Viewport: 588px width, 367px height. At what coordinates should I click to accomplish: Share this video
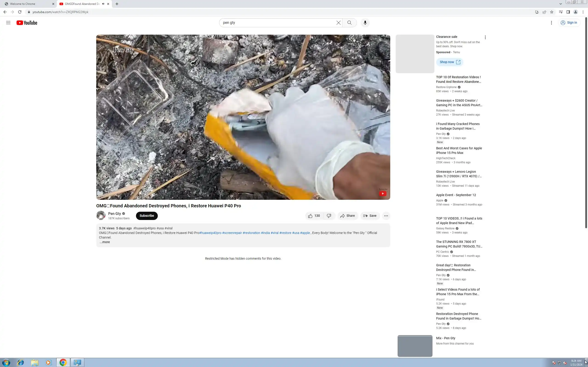(x=347, y=216)
